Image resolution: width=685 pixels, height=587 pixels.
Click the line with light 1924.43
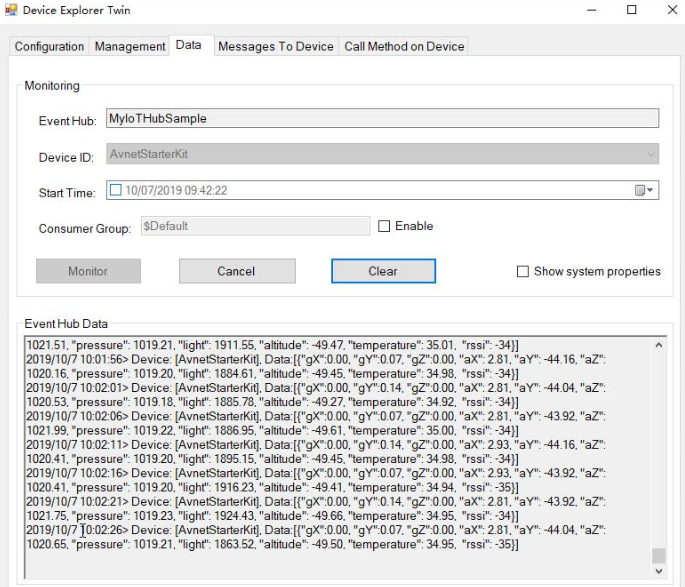(x=273, y=516)
